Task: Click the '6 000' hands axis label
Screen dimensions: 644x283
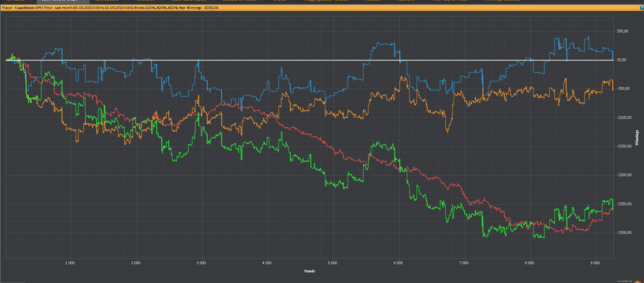Action: tap(398, 263)
